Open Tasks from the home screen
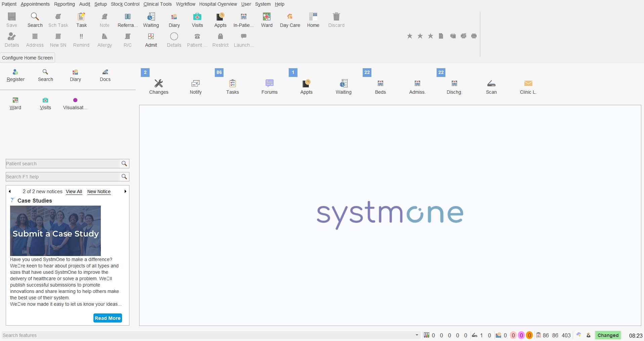This screenshot has width=644, height=341. click(x=233, y=87)
